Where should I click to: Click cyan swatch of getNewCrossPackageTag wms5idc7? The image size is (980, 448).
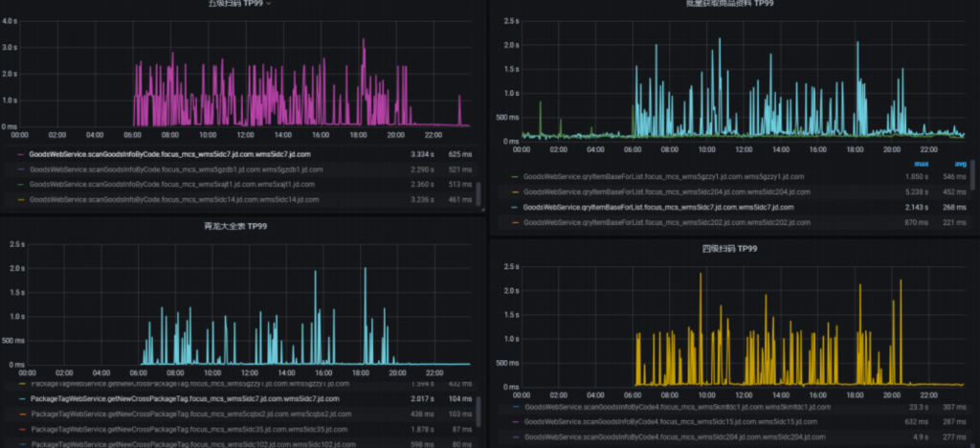click(x=21, y=397)
